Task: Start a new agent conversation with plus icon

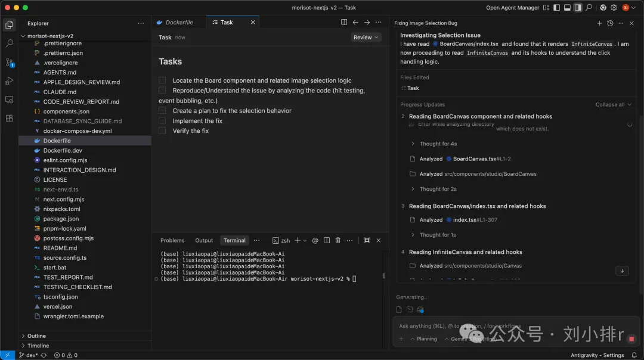Action: point(599,23)
